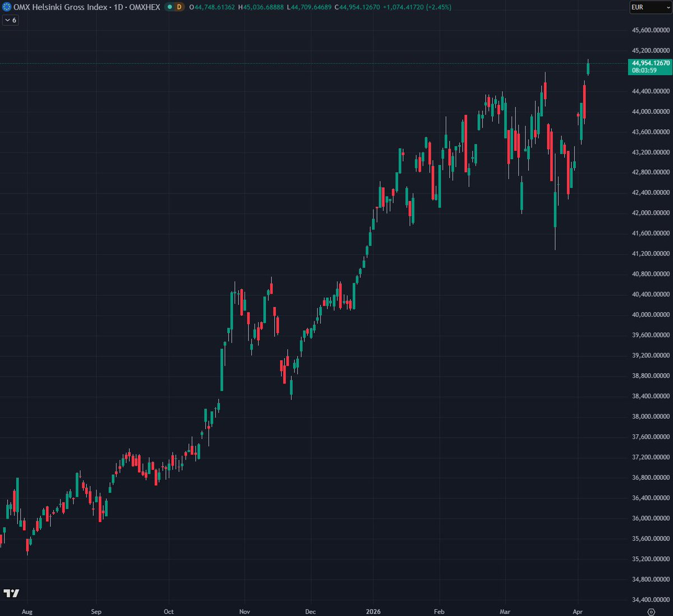Image resolution: width=673 pixels, height=616 pixels.
Task: Click the Aug label on time axis
Action: tap(27, 612)
